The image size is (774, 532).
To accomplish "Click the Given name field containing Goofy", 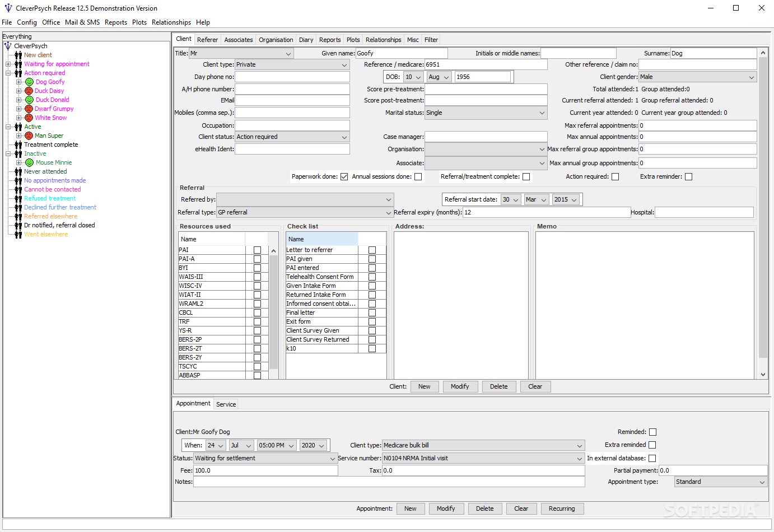I will tap(402, 53).
